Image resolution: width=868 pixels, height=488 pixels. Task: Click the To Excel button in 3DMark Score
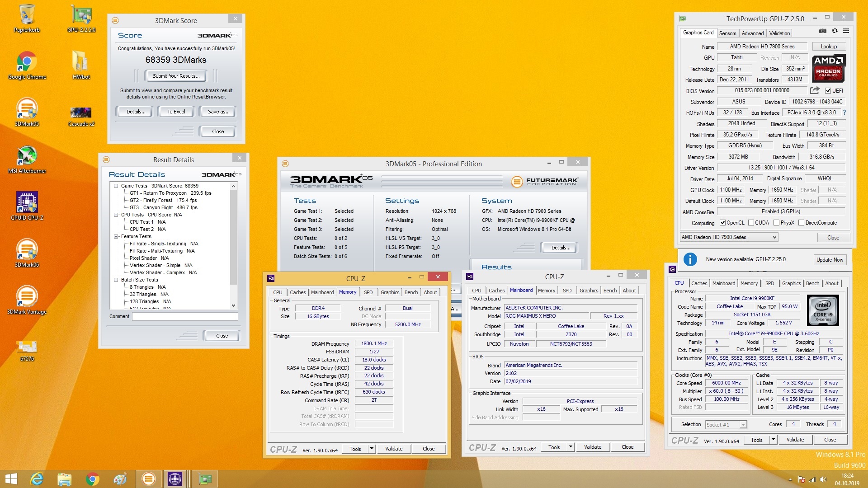(x=176, y=112)
